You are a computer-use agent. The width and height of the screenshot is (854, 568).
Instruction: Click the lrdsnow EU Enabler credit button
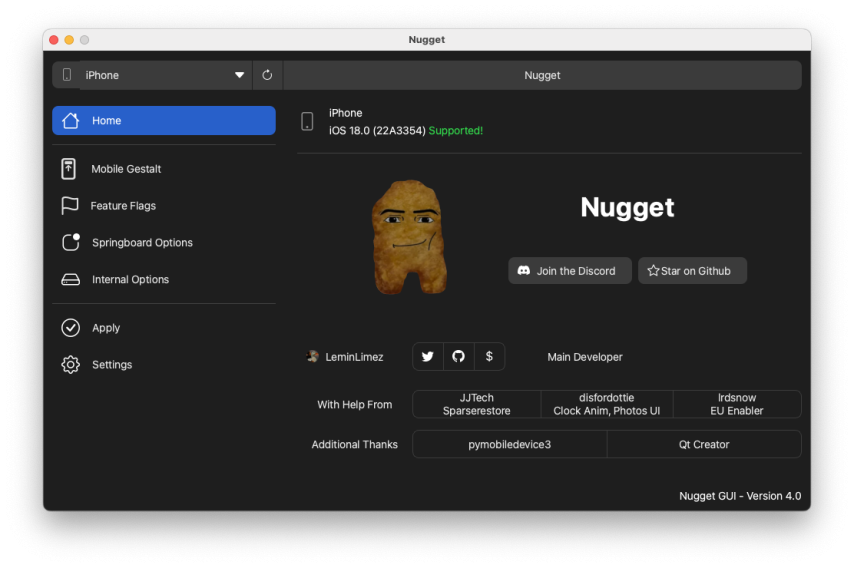click(x=737, y=404)
